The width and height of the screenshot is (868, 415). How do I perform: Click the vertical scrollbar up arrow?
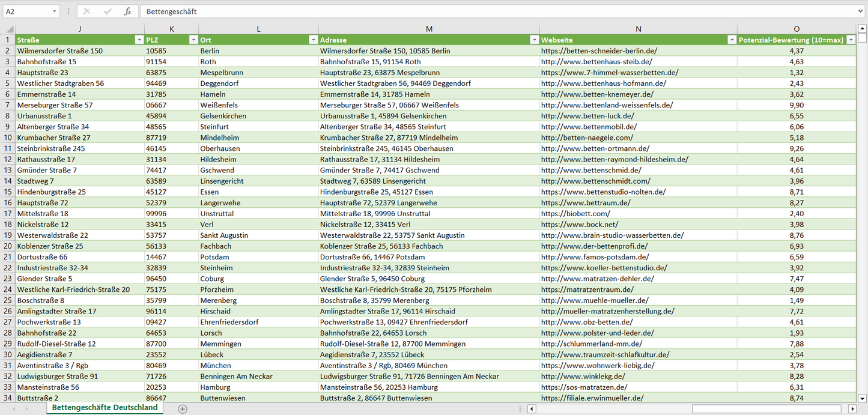863,29
